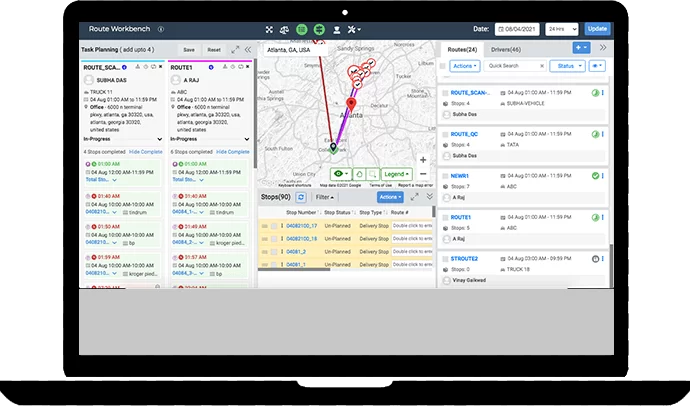Click the info icon beside Route Workbench title
The width and height of the screenshot is (690, 406).
(161, 29)
